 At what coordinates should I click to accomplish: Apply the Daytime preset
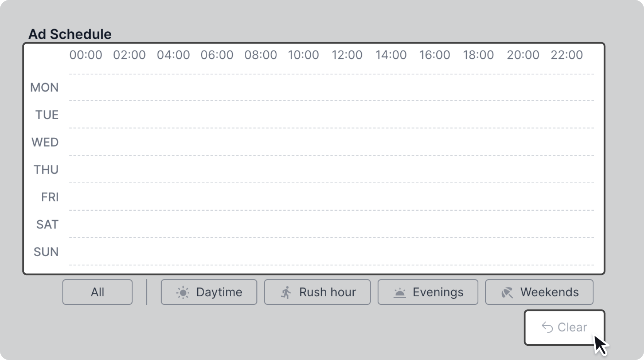(x=209, y=292)
